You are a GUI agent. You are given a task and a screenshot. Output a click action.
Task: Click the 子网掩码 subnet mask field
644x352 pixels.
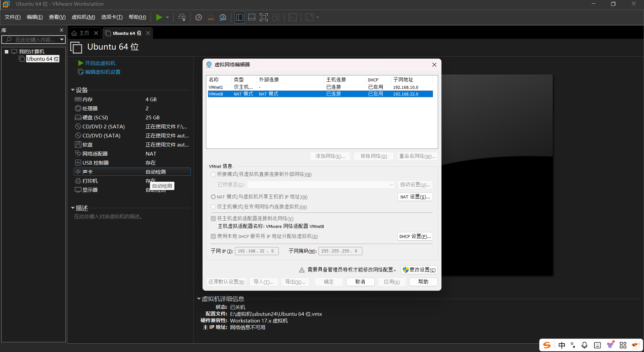coord(340,251)
